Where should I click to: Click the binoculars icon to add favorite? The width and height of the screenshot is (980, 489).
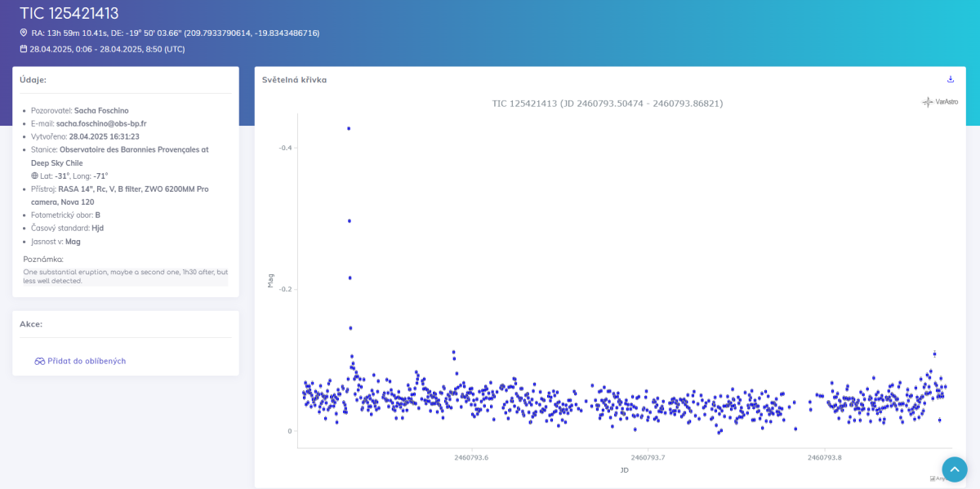39,361
